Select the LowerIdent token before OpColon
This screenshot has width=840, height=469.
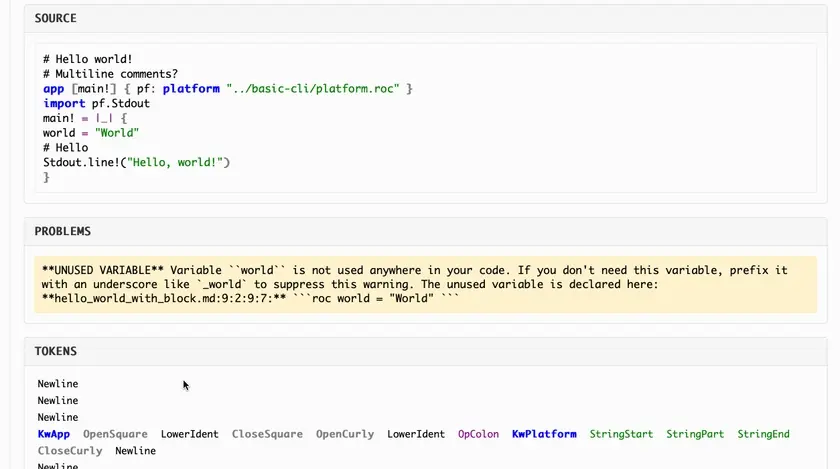pos(416,434)
